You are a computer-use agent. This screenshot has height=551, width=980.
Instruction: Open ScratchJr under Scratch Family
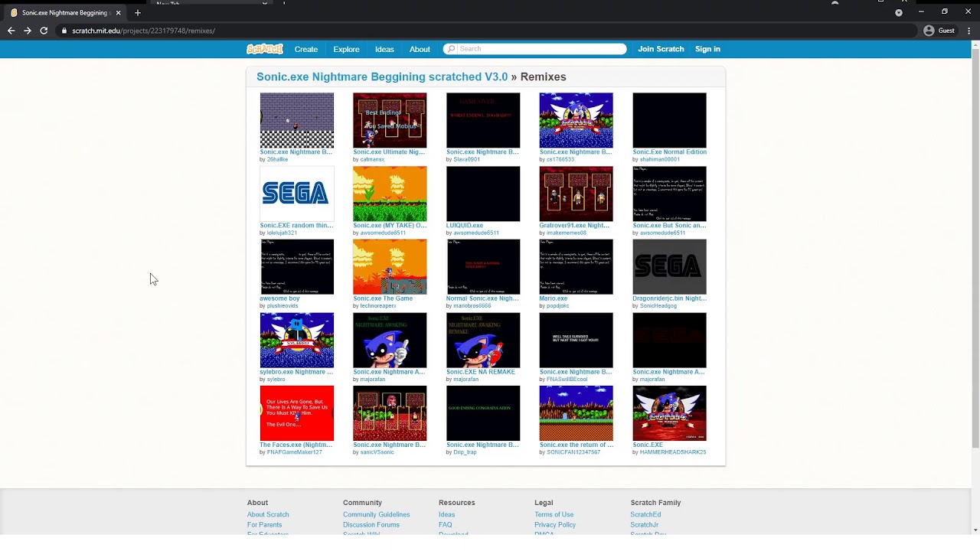point(645,525)
